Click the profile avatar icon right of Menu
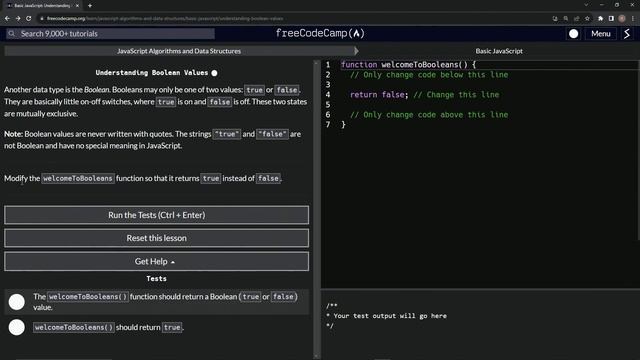This screenshot has height=360, width=640. tap(627, 34)
